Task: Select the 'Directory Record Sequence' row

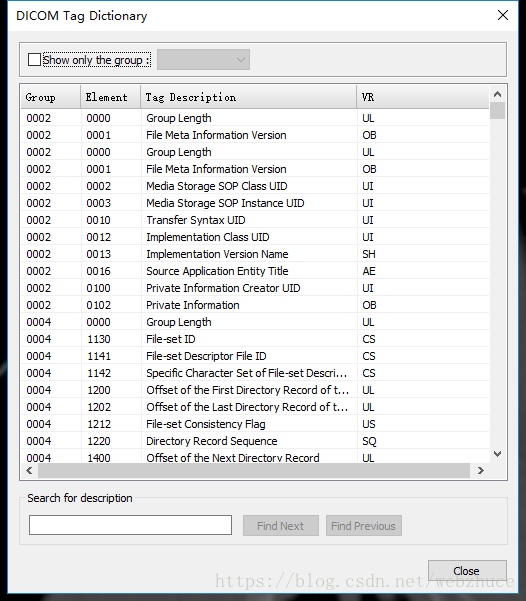Action: (255, 441)
